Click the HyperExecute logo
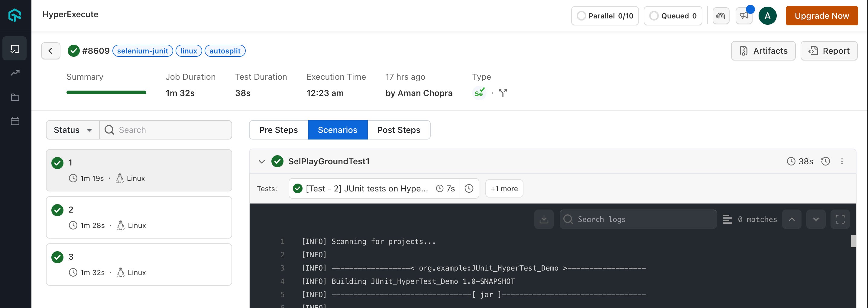Image resolution: width=868 pixels, height=308 pixels. [15, 15]
